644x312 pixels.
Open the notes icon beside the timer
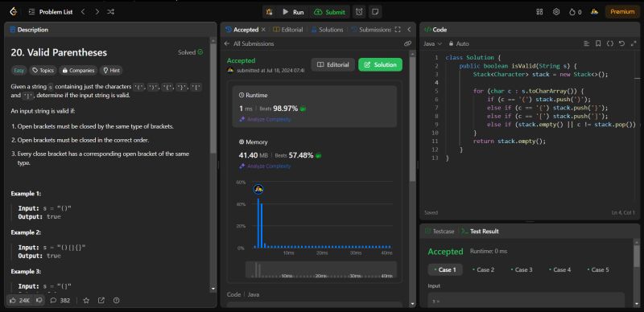coord(374,12)
